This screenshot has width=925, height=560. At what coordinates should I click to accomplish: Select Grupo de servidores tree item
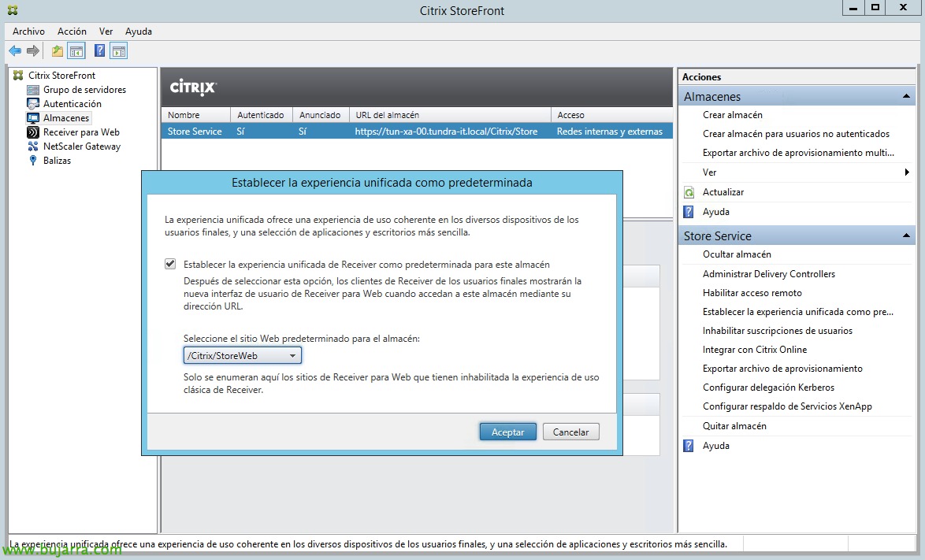tap(84, 90)
